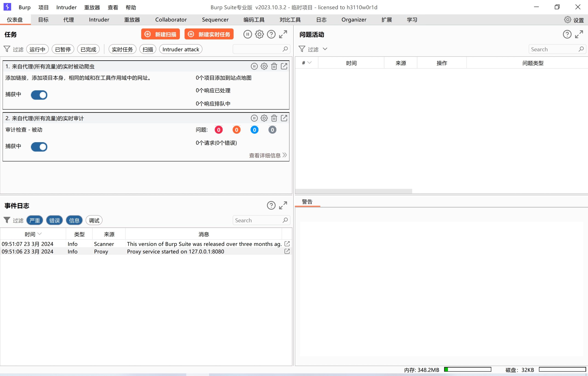Toggle the Intruder attack task filter
Screen dimensions: 588x376
(181, 49)
